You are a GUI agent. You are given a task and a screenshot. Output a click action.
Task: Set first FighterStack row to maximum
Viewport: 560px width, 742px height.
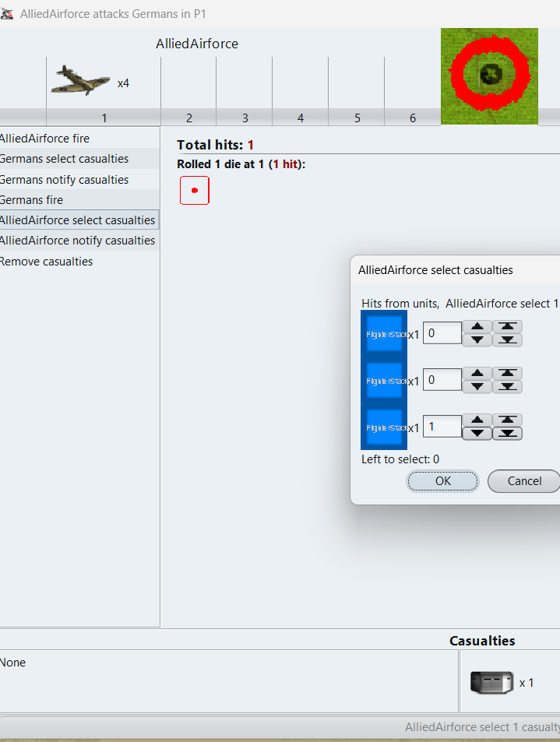point(508,326)
